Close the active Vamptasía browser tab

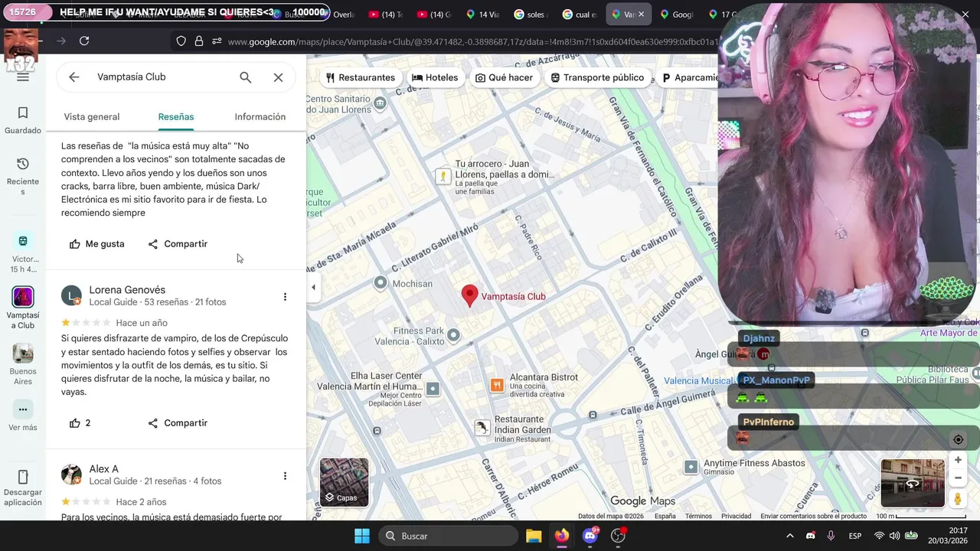pyautogui.click(x=642, y=15)
